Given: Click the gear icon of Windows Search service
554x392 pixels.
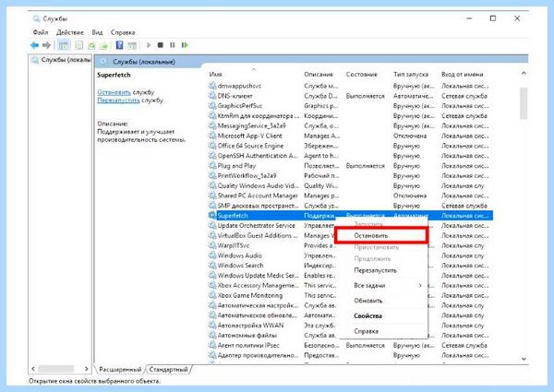Looking at the screenshot, I should (212, 266).
